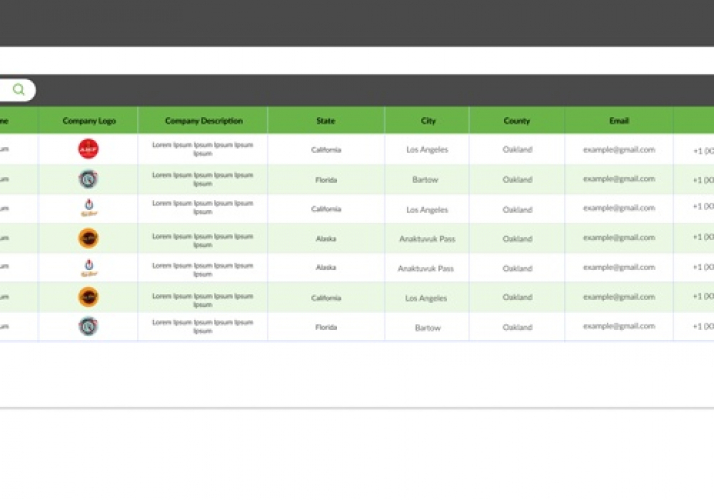Select 'Anaktuvuk Pass' in the fourth row
The height and width of the screenshot is (500, 714).
pyautogui.click(x=427, y=239)
